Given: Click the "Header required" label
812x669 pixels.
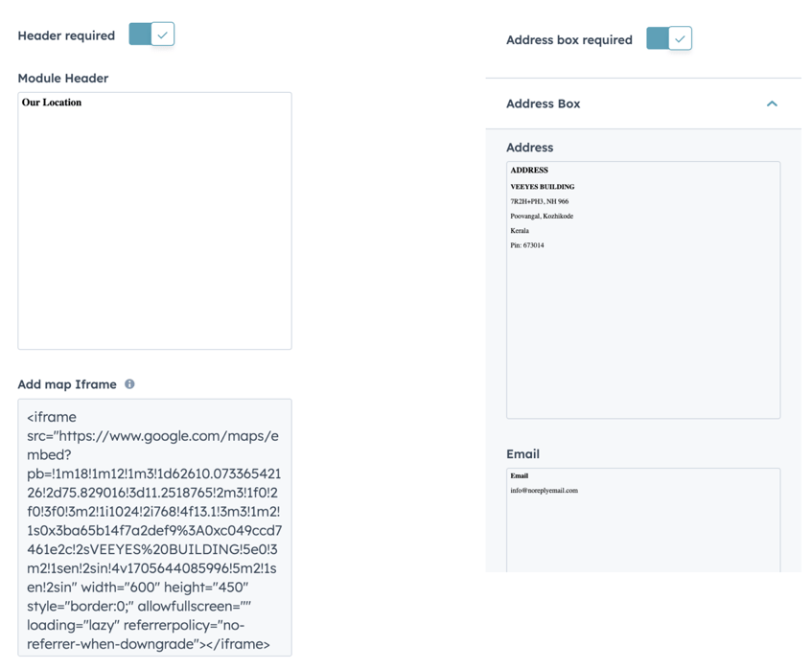Looking at the screenshot, I should tap(66, 35).
